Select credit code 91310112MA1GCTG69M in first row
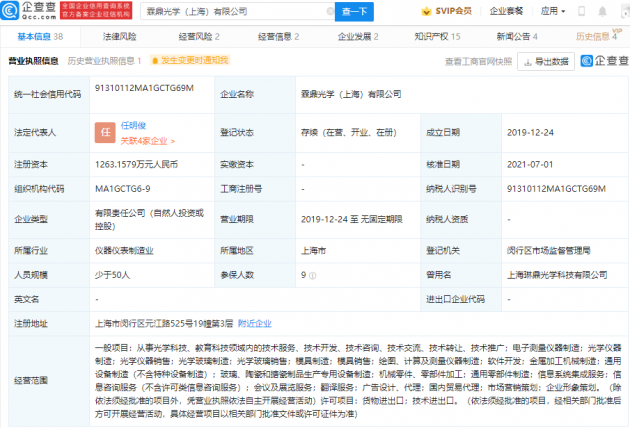The height and width of the screenshot is (428, 630). pos(144,88)
